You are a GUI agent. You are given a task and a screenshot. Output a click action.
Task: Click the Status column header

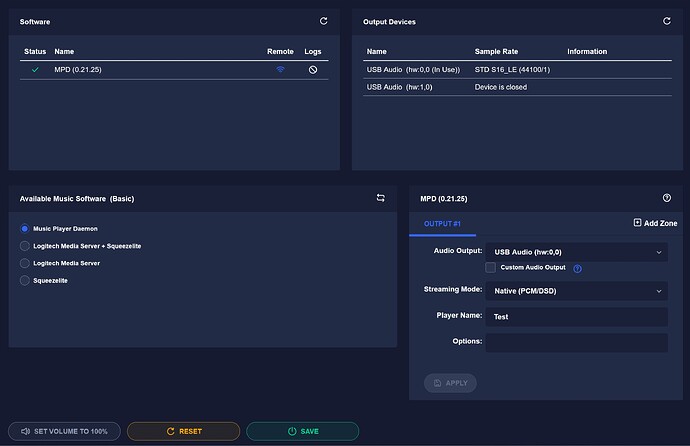coord(35,51)
